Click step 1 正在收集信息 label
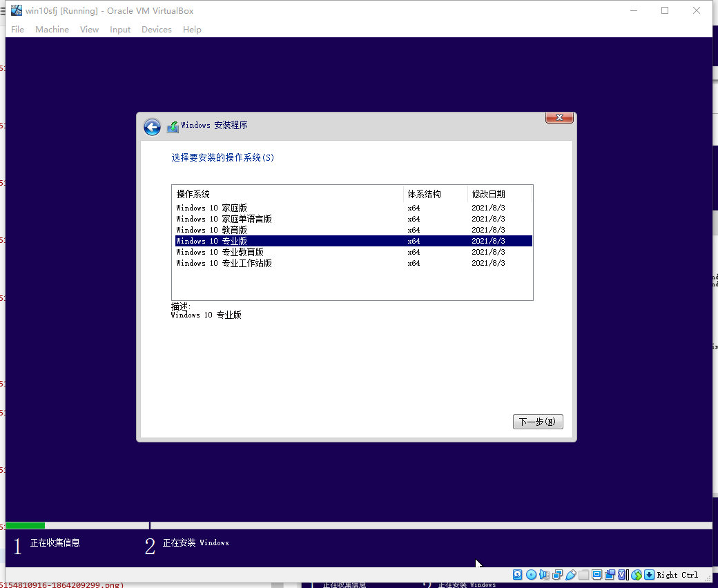Viewport: 718px width, 588px height. 55,542
